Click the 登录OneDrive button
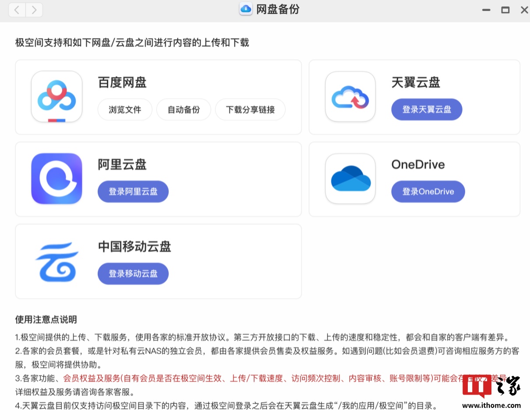 [428, 191]
